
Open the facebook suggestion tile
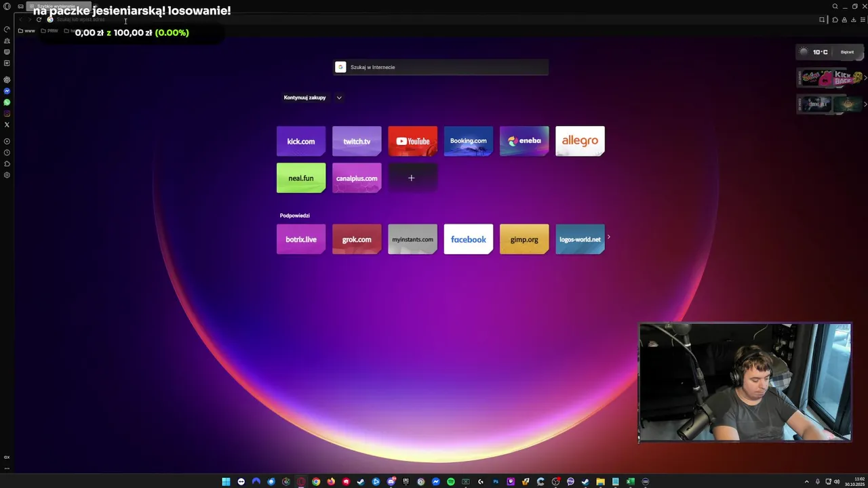click(469, 239)
